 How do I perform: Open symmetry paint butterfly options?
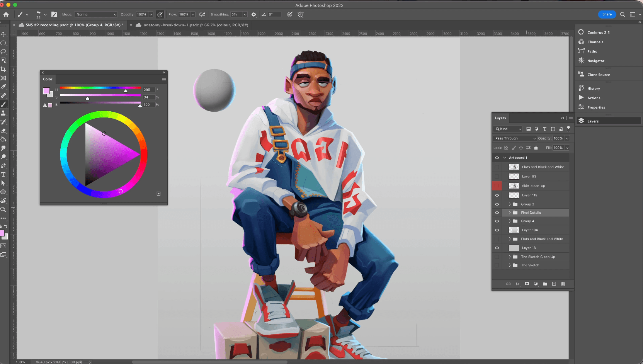click(301, 14)
